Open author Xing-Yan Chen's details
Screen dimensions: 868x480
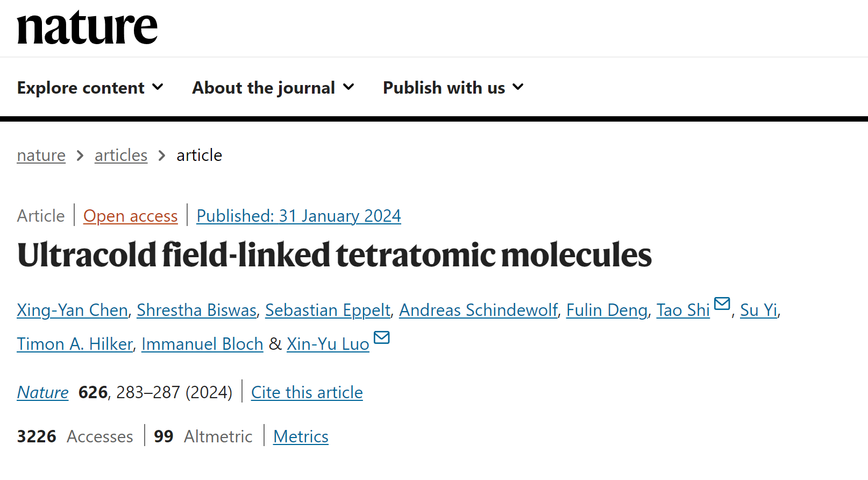click(72, 310)
